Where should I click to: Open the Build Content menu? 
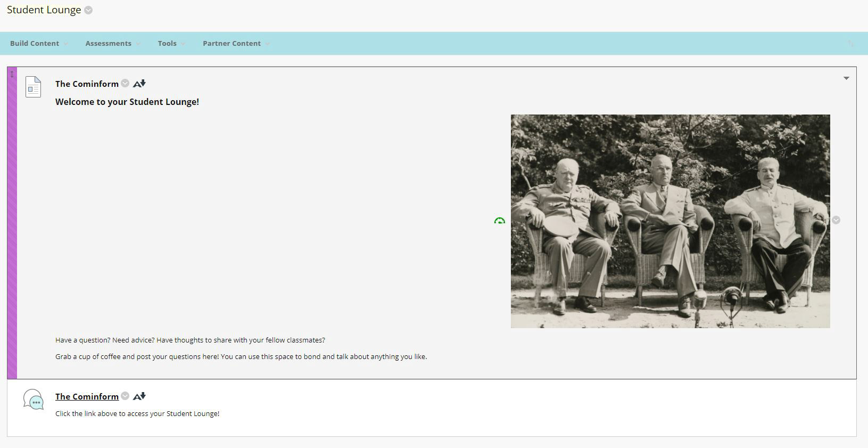39,43
